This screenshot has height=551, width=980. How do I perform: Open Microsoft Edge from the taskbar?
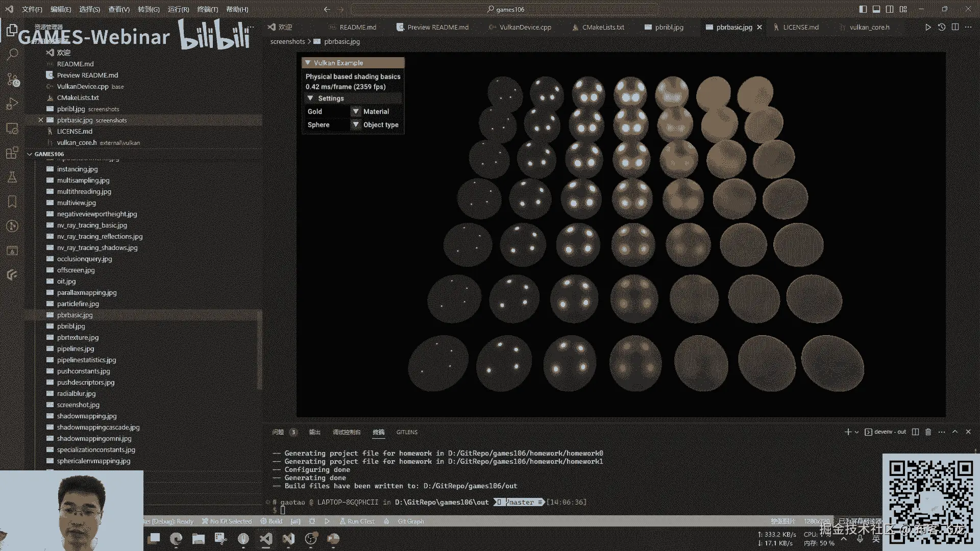click(x=176, y=539)
